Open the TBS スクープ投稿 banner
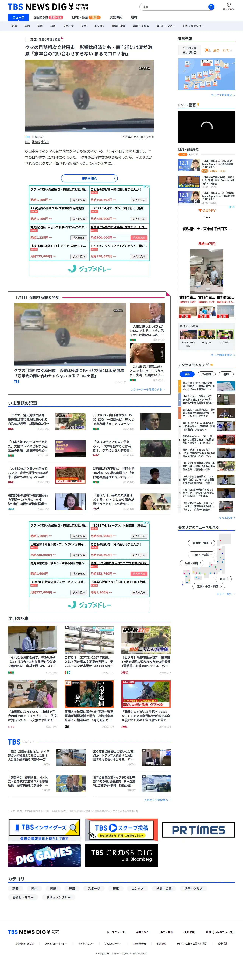This screenshot has width=243, height=980. (x=121, y=830)
